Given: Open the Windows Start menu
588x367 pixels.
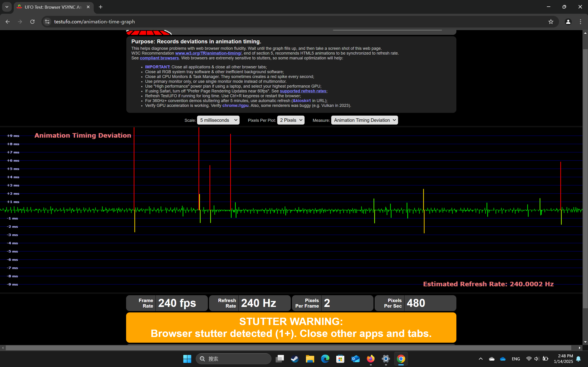Looking at the screenshot, I should pyautogui.click(x=187, y=359).
